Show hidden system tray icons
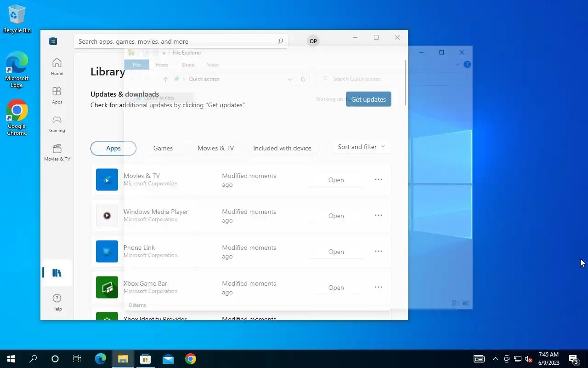Viewport: 588px width, 368px height. click(495, 359)
